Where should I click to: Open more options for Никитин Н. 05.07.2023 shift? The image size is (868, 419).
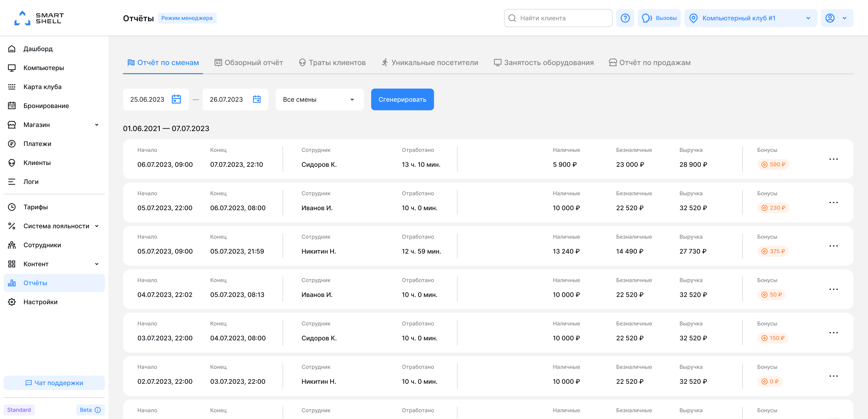point(834,246)
